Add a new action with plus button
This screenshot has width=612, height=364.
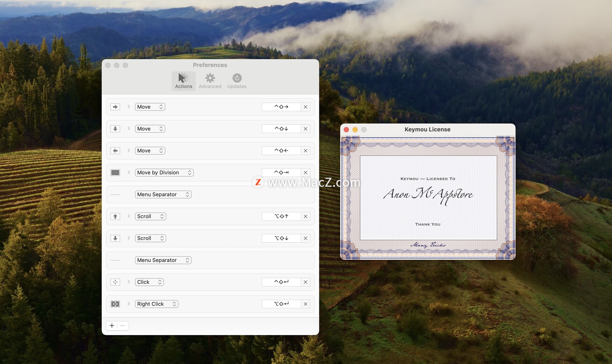point(112,325)
